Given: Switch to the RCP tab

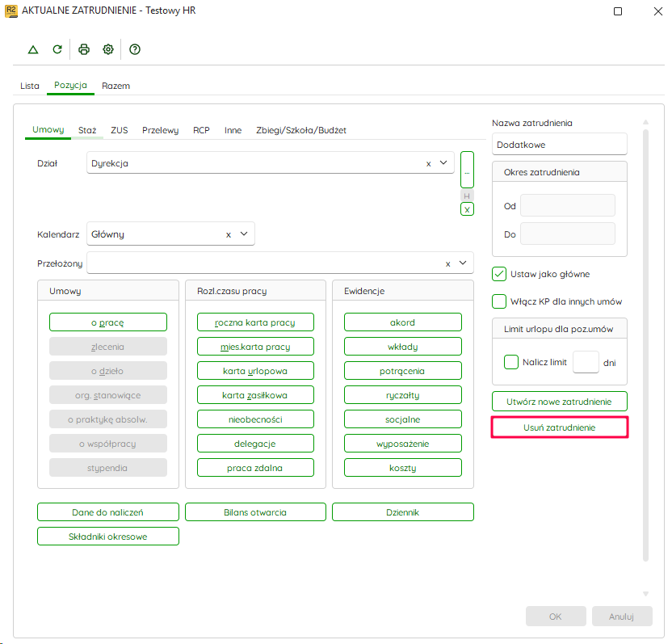Looking at the screenshot, I should click(x=201, y=130).
